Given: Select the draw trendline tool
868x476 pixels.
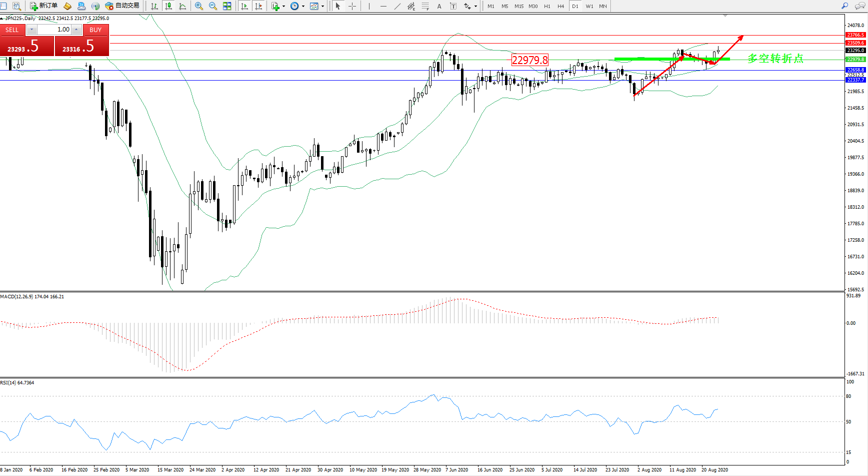Looking at the screenshot, I should (397, 6).
